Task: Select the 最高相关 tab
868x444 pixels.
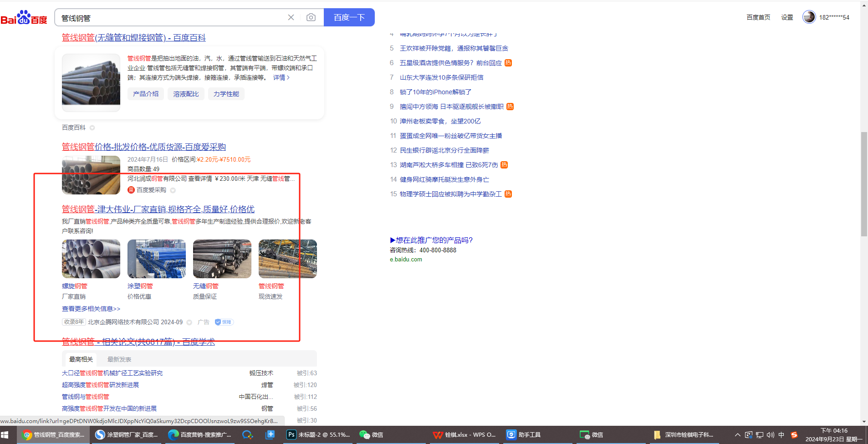Action: pyautogui.click(x=81, y=359)
